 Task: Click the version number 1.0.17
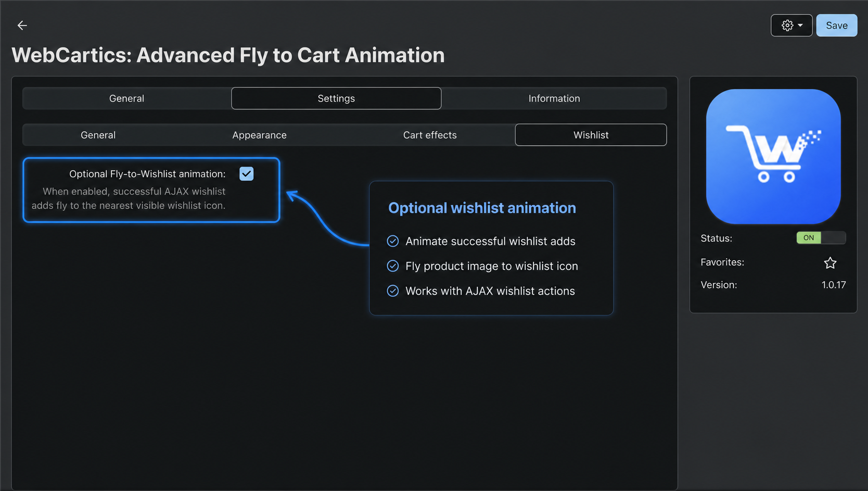point(834,285)
